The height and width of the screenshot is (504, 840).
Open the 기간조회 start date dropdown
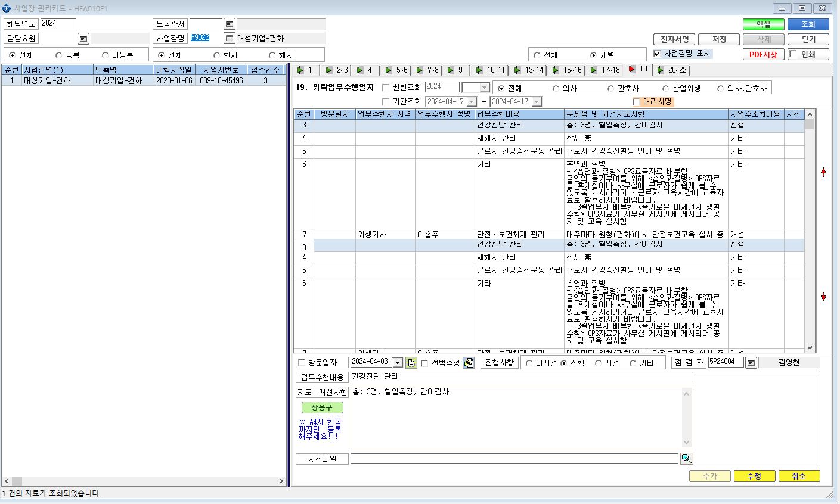(x=472, y=102)
